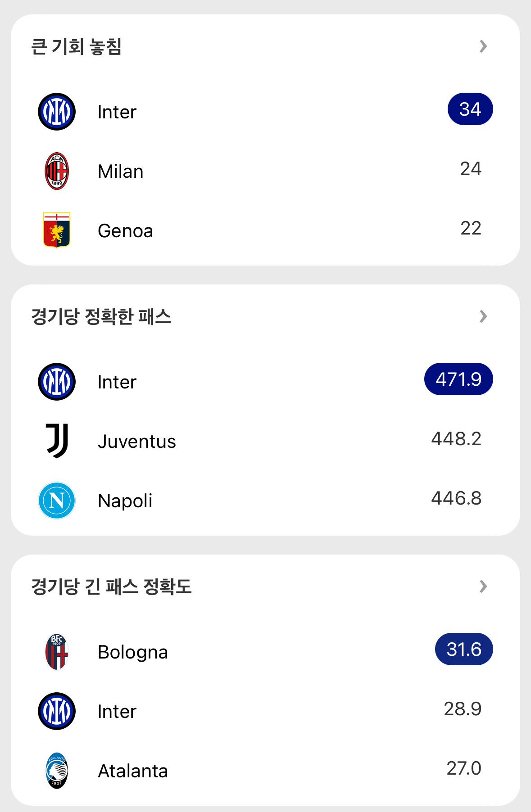Viewport: 531px width, 812px height.
Task: Tap the 경기당 긴 패스 정확도 heading
Action: pos(111,586)
